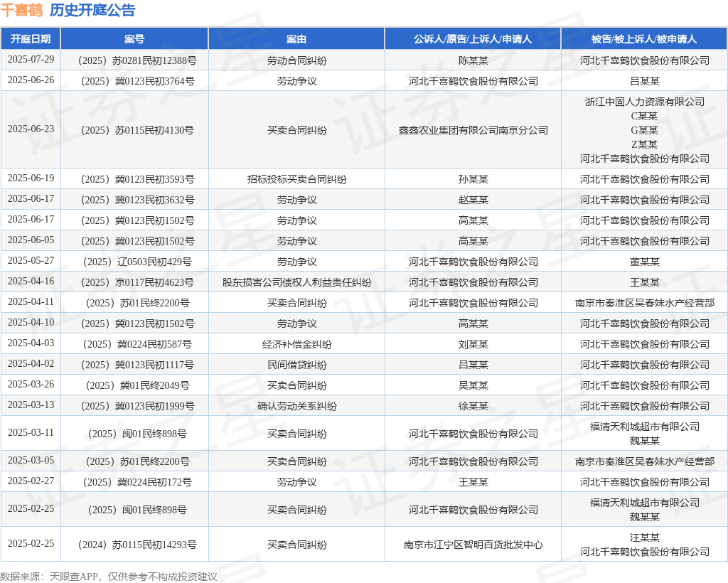Click the 股东损害公司债权人利益责任纠纷 cause cell

(296, 282)
